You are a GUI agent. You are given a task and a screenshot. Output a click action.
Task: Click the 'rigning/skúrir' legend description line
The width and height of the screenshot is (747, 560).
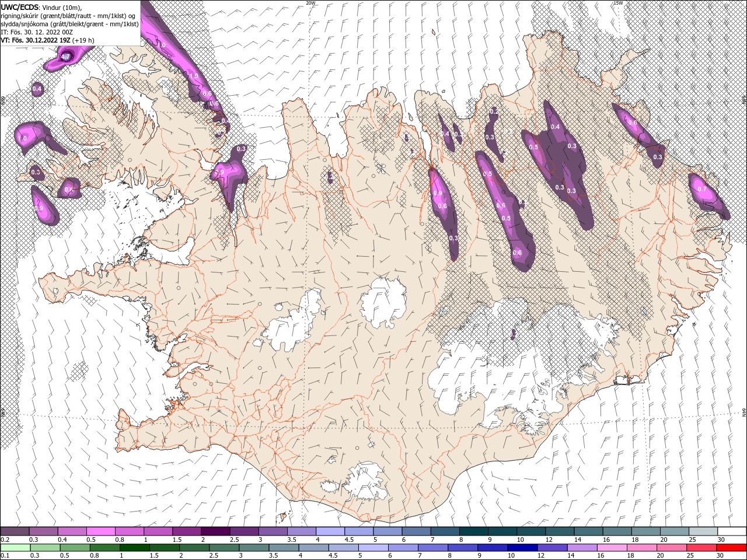coord(68,16)
